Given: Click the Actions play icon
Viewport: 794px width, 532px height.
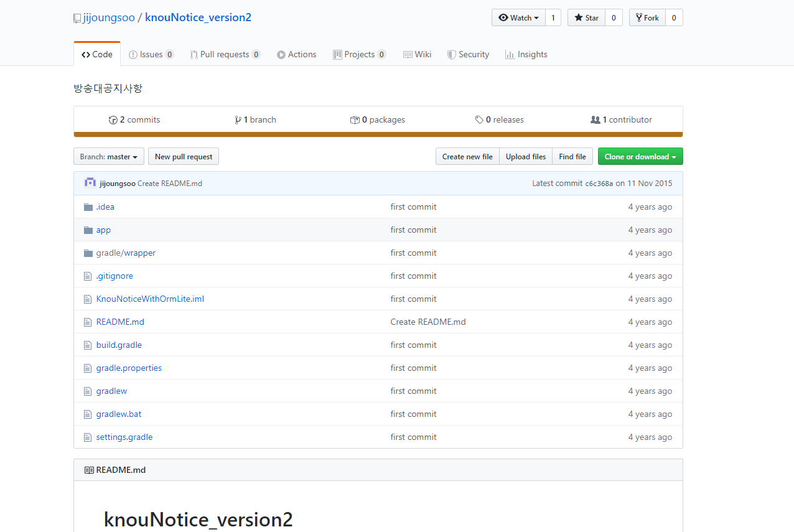Looking at the screenshot, I should [281, 55].
